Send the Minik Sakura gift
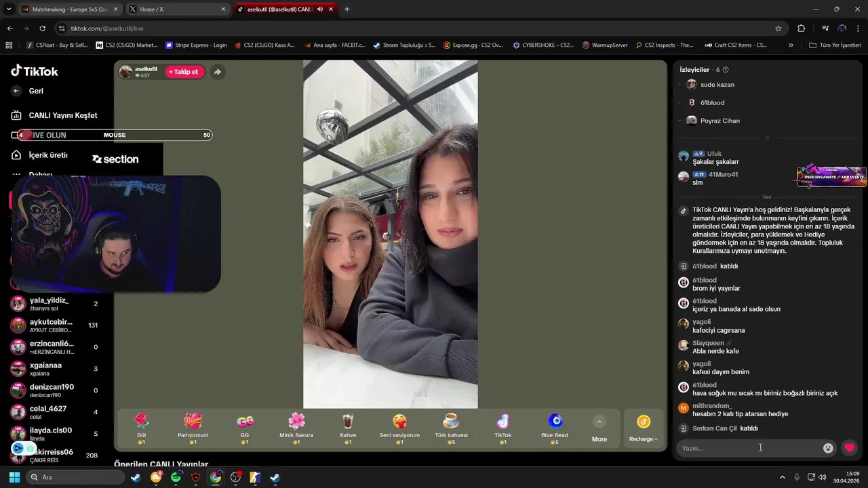This screenshot has height=488, width=868. pyautogui.click(x=296, y=429)
